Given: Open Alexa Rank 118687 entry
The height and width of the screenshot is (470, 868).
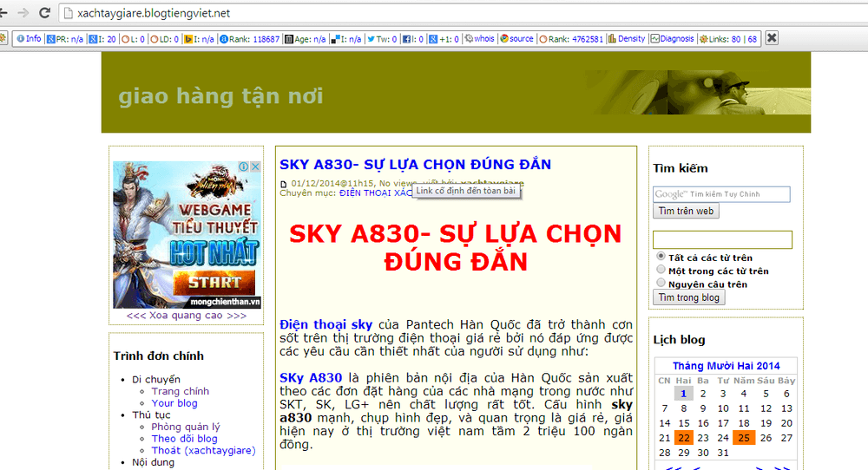Looking at the screenshot, I should pos(250,39).
